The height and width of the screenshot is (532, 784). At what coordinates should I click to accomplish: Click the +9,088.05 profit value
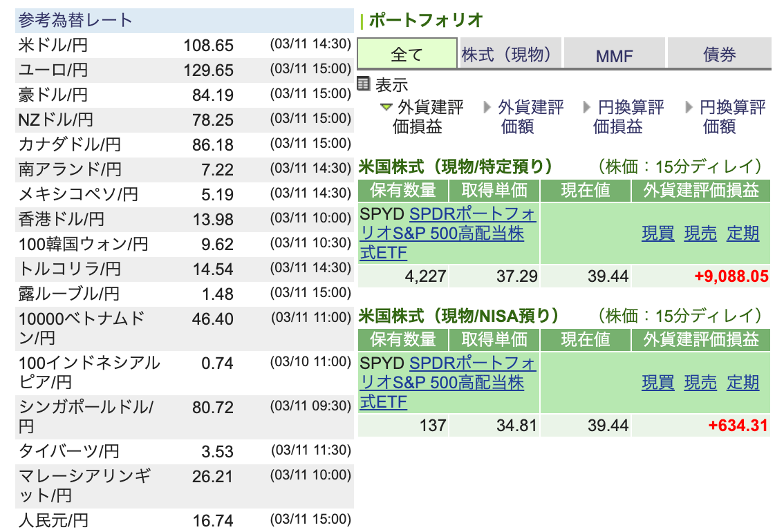[x=731, y=276]
